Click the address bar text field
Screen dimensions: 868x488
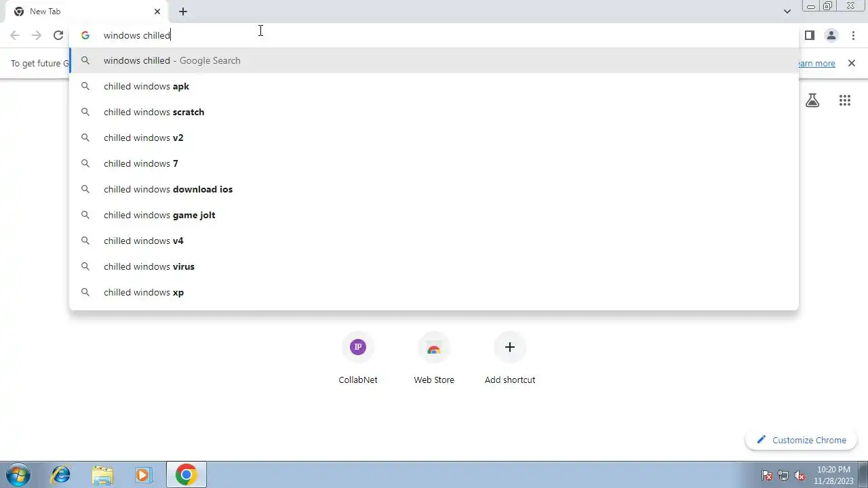coord(434,35)
